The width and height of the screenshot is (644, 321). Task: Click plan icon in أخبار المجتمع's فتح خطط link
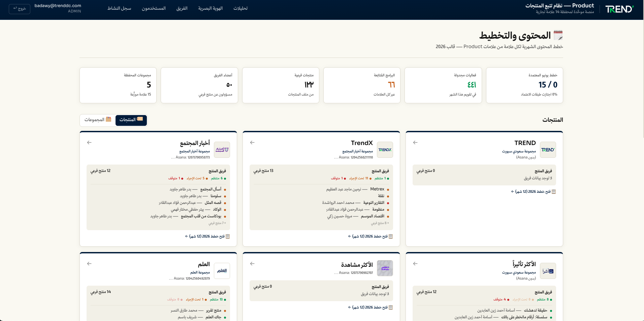[228, 236]
